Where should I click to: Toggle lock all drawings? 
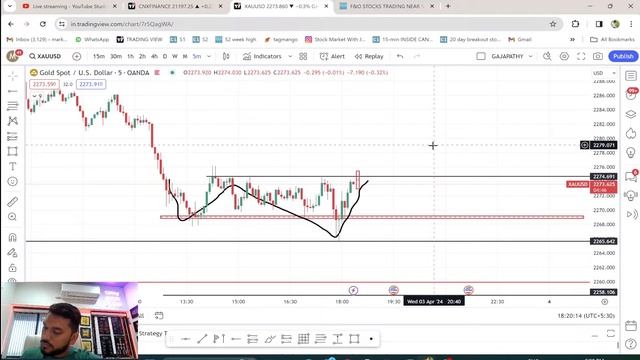[12, 268]
